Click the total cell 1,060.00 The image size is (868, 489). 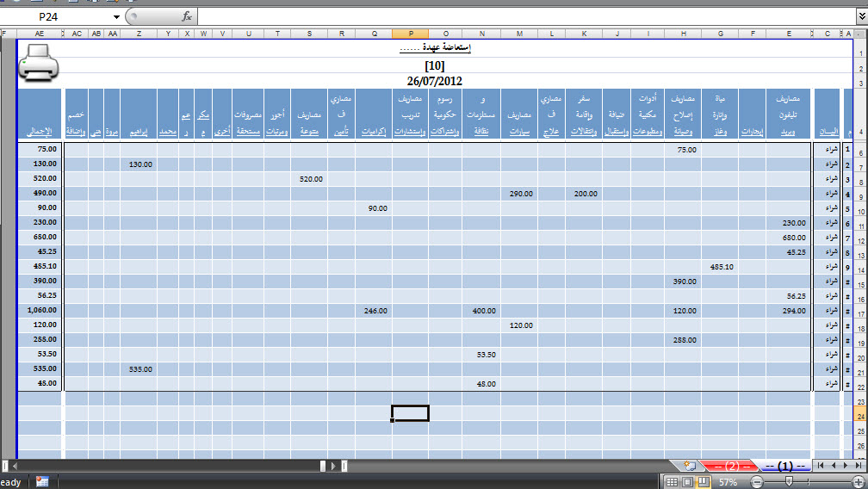40,310
